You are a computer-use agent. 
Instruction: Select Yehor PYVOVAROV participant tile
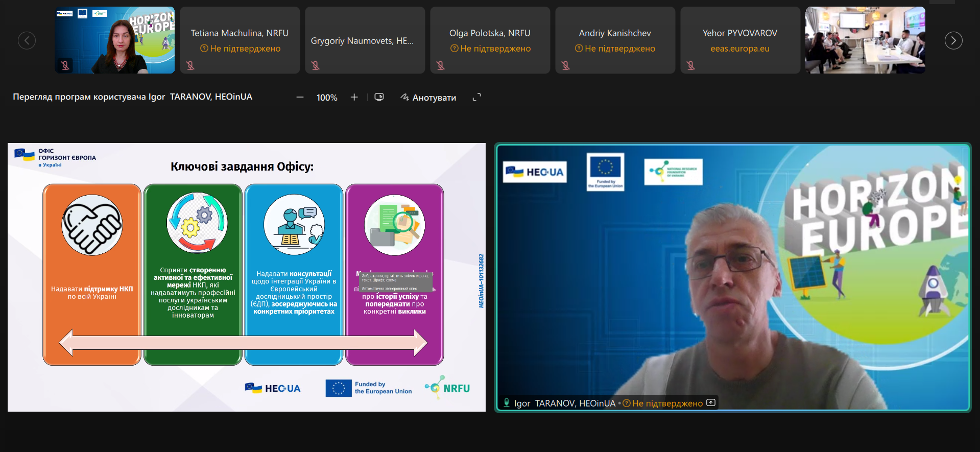(x=740, y=40)
